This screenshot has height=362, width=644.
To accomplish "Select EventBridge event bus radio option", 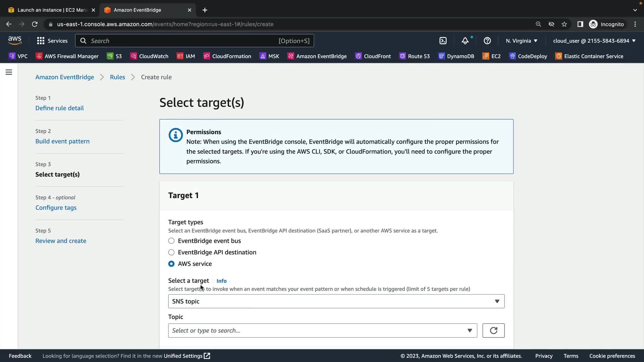I will point(171,241).
